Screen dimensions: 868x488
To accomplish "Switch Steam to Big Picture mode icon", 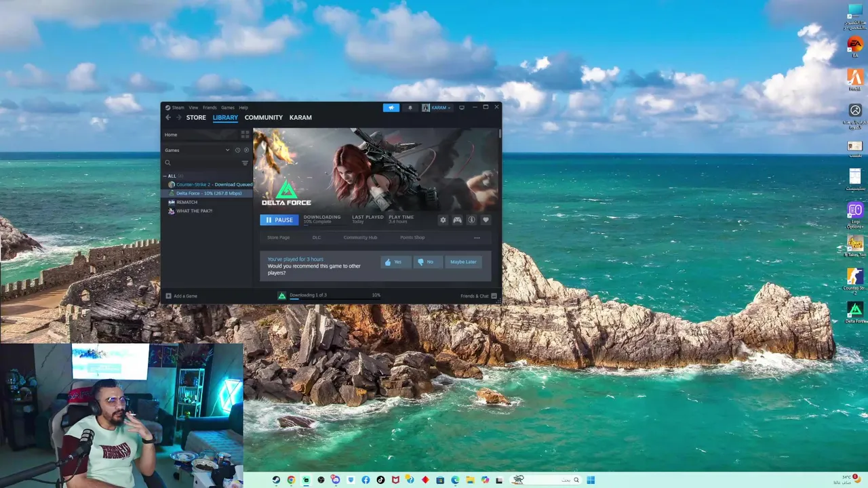I will click(x=462, y=108).
